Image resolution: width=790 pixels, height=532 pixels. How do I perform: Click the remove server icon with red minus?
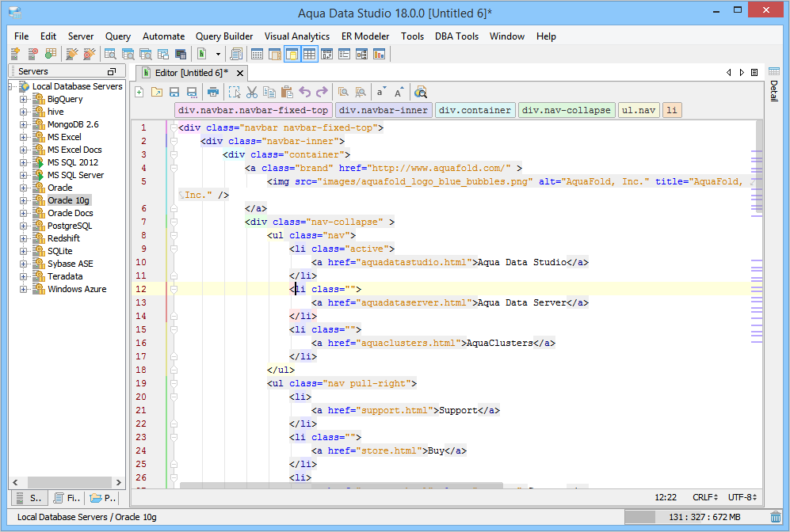(32, 54)
